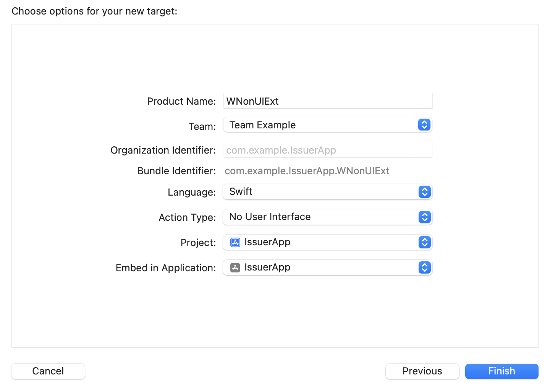
Task: Click the Product Name label
Action: (181, 101)
